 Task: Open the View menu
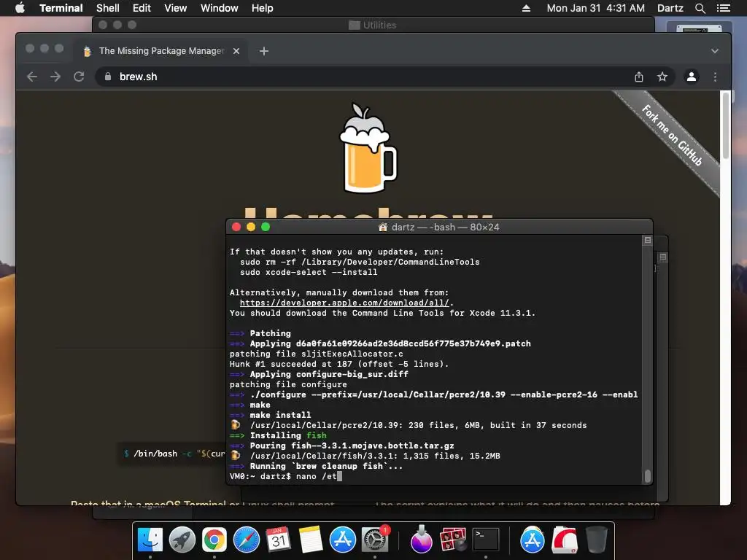pyautogui.click(x=175, y=8)
